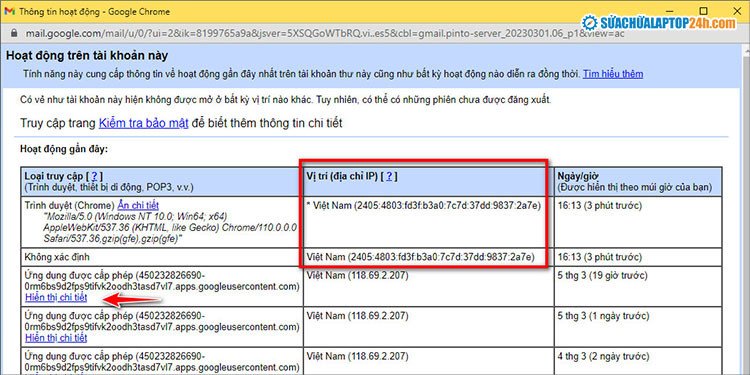This screenshot has width=750, height=375.
Task: Click 'Trình duyệt (Chrome)' access type text
Action: (70, 206)
